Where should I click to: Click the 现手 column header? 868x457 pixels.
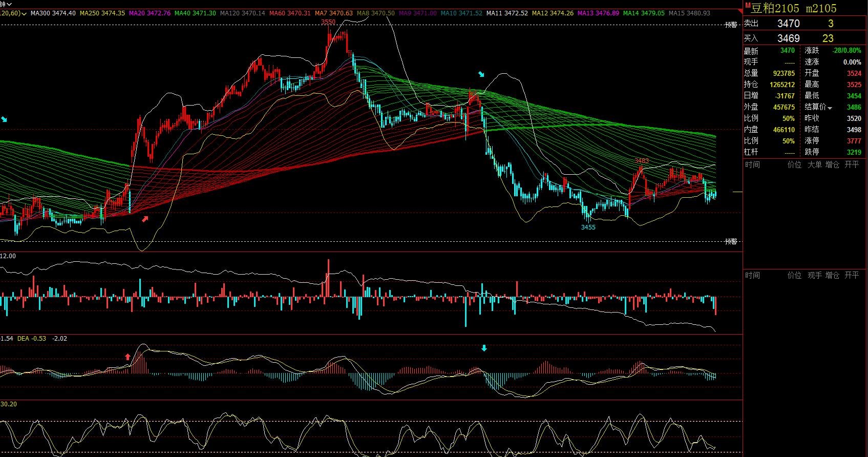point(815,276)
